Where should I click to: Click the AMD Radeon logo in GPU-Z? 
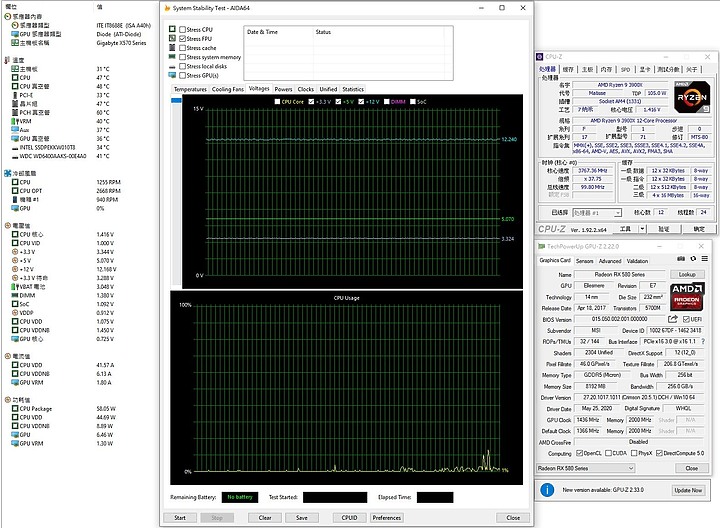coord(687,296)
